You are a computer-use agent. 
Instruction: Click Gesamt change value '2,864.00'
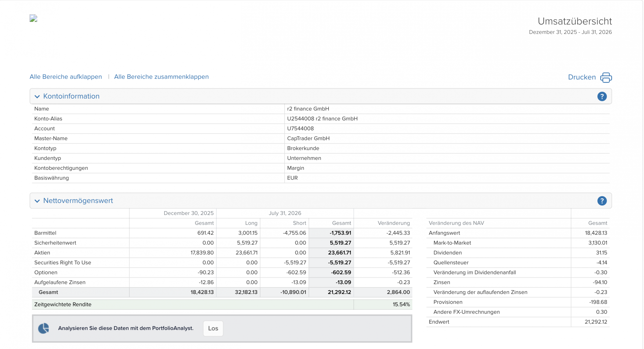point(398,292)
